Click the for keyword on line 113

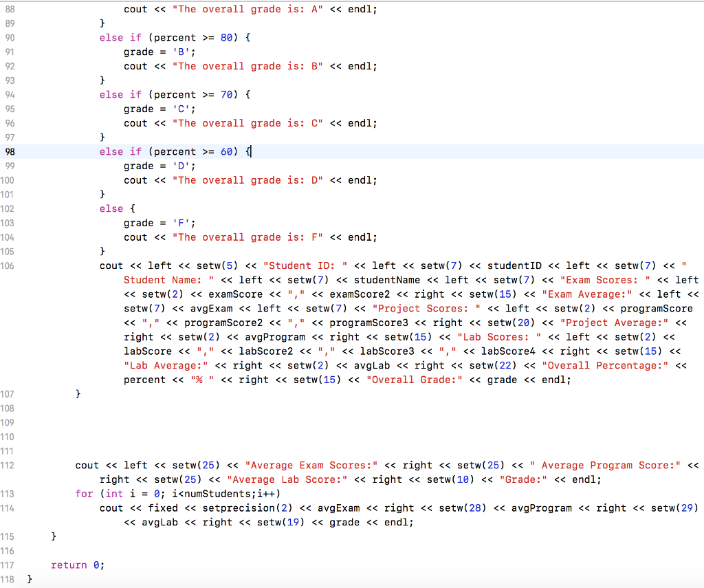pos(84,494)
